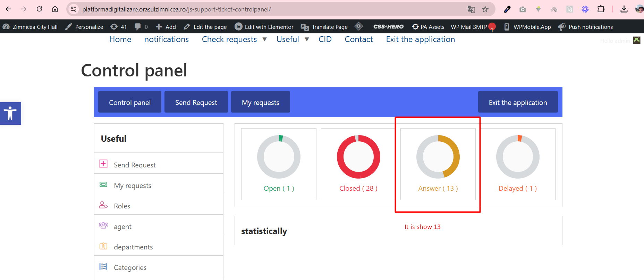
Task: Click the 41 updates icon in admin bar
Action: pyautogui.click(x=118, y=27)
